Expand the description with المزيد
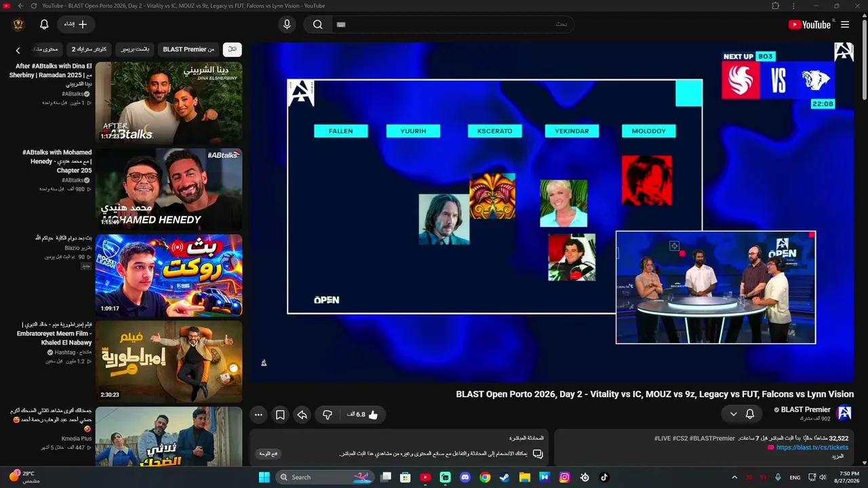 tap(837, 456)
